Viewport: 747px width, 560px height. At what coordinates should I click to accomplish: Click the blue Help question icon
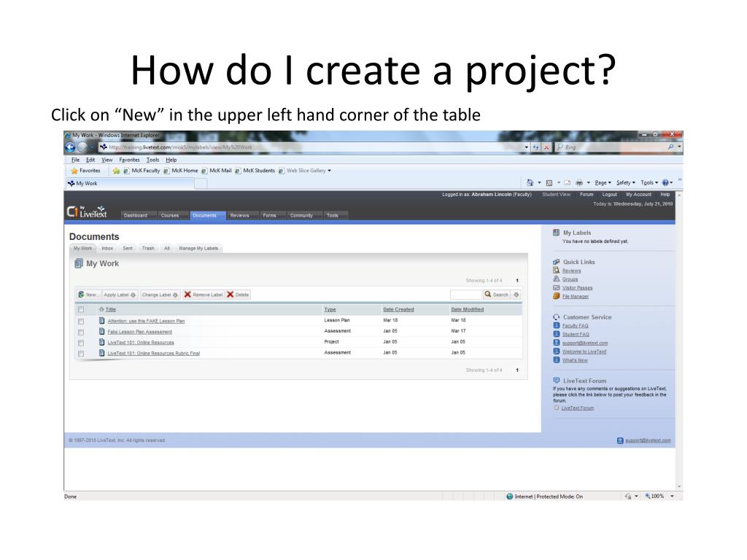(665, 182)
